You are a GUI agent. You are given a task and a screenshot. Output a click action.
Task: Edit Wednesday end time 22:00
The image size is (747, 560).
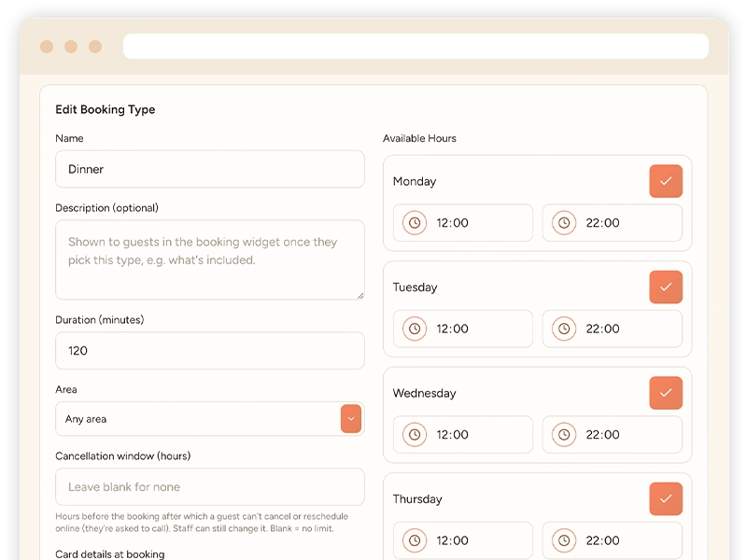(613, 434)
